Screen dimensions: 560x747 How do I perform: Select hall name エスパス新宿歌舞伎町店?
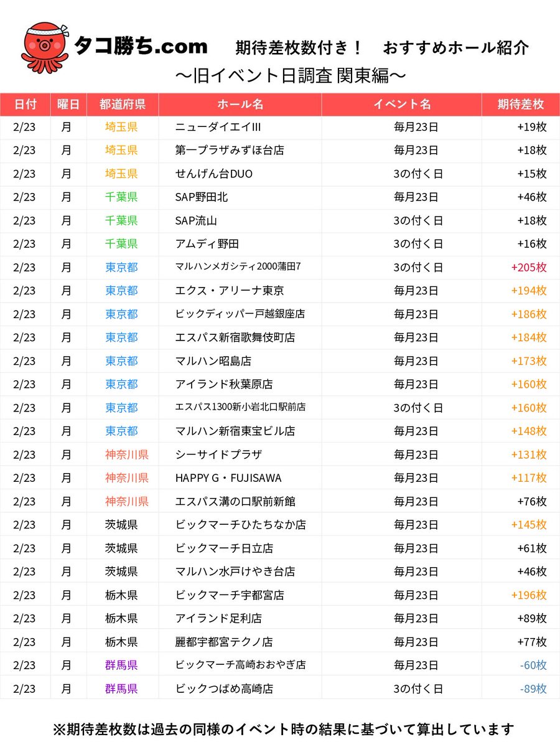pyautogui.click(x=235, y=337)
